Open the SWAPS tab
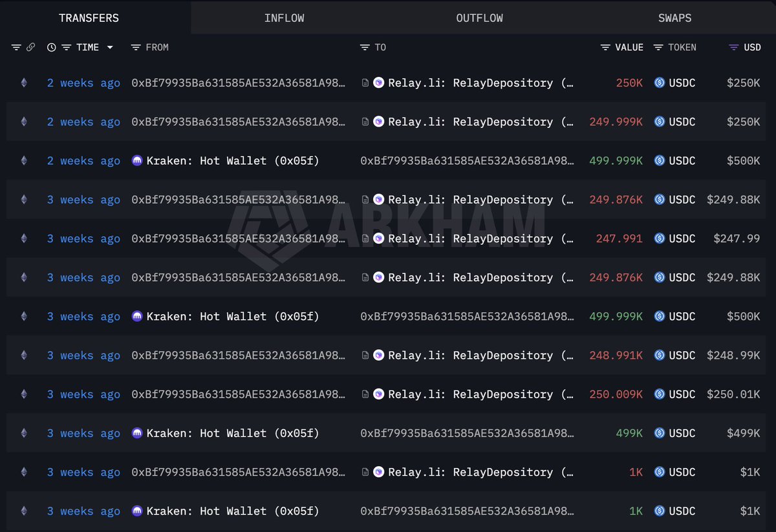This screenshot has height=532, width=776. pyautogui.click(x=674, y=17)
